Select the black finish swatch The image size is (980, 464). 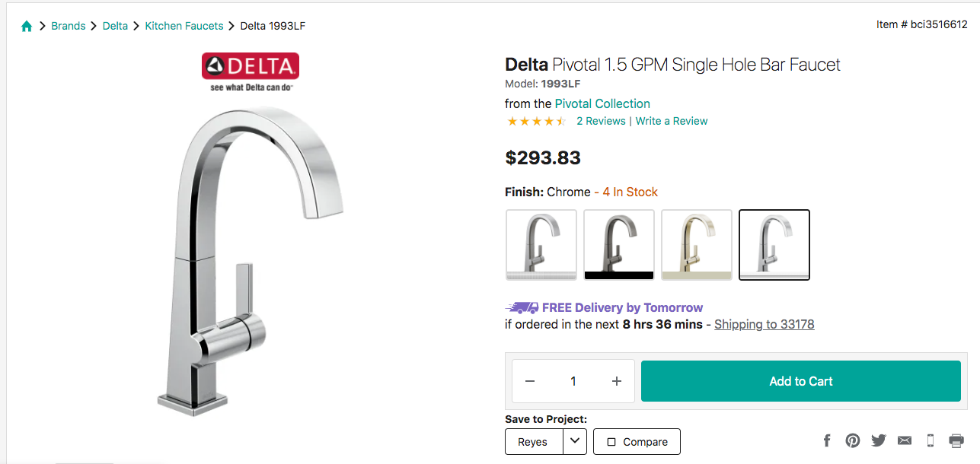(x=619, y=245)
